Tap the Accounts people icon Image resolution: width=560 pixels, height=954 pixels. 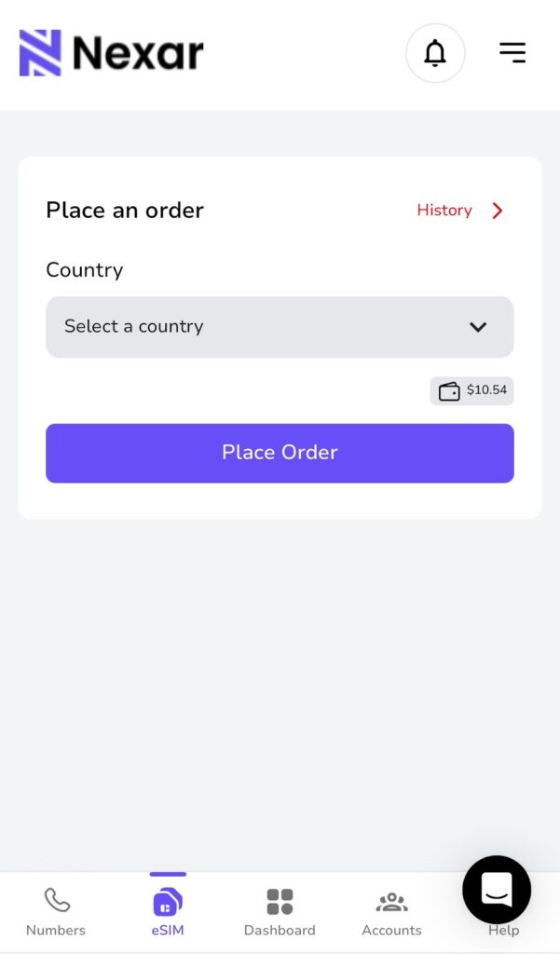click(x=391, y=902)
